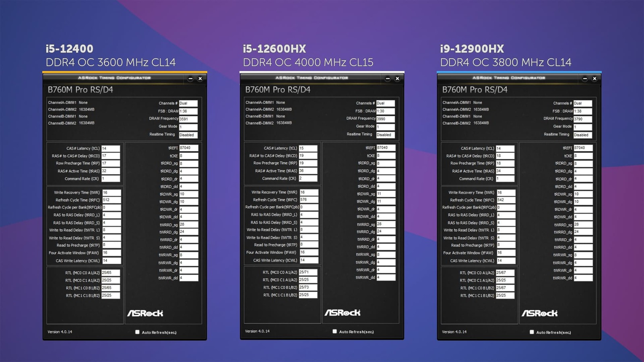Click RTL MC0 C0 A1/A2 value 25/65
The height and width of the screenshot is (362, 644).
pyautogui.click(x=111, y=273)
